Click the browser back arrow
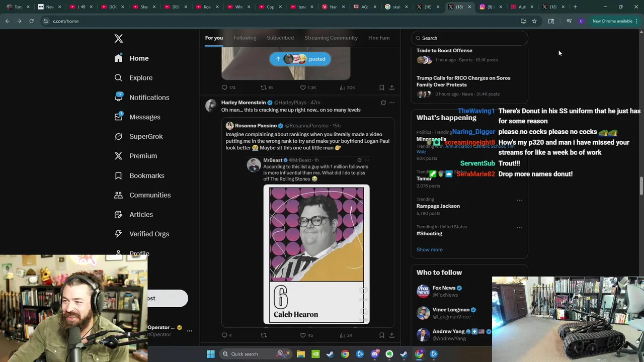The width and height of the screenshot is (644, 362). click(x=7, y=21)
